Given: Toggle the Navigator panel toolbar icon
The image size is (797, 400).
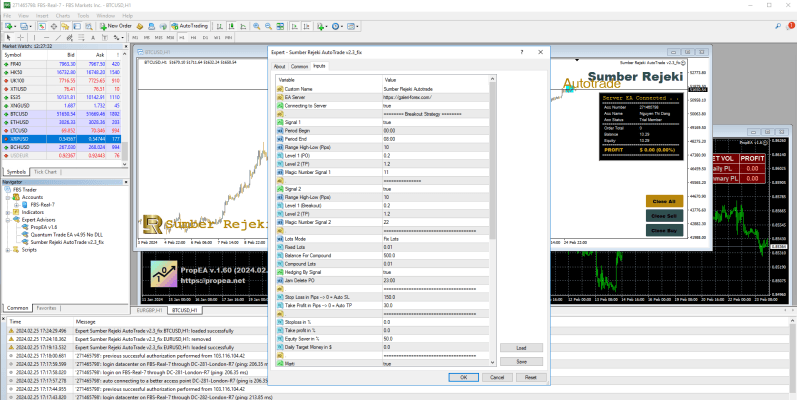Looking at the screenshot, I should tap(65, 26).
